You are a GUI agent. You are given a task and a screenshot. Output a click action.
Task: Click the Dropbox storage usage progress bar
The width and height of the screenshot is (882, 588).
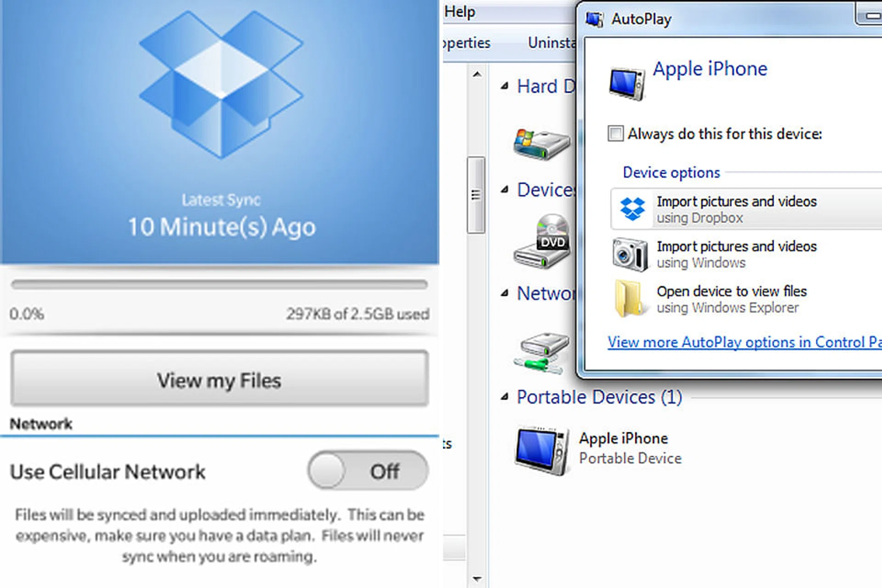pyautogui.click(x=220, y=285)
